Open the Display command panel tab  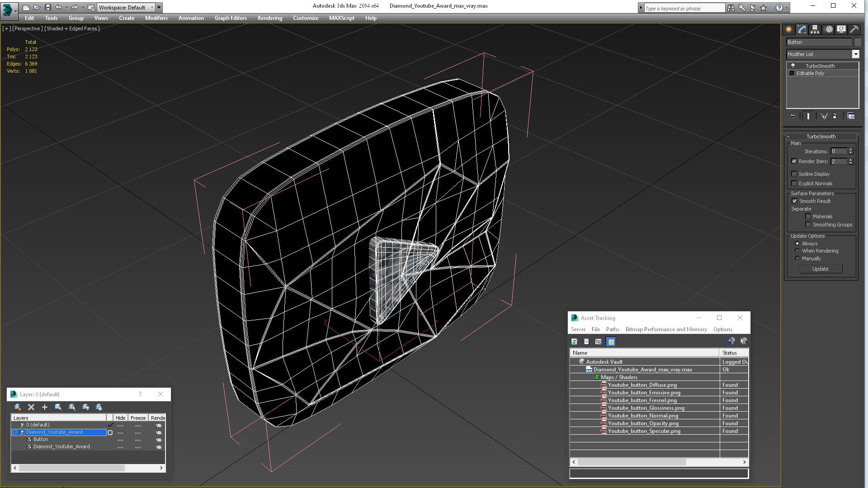841,29
